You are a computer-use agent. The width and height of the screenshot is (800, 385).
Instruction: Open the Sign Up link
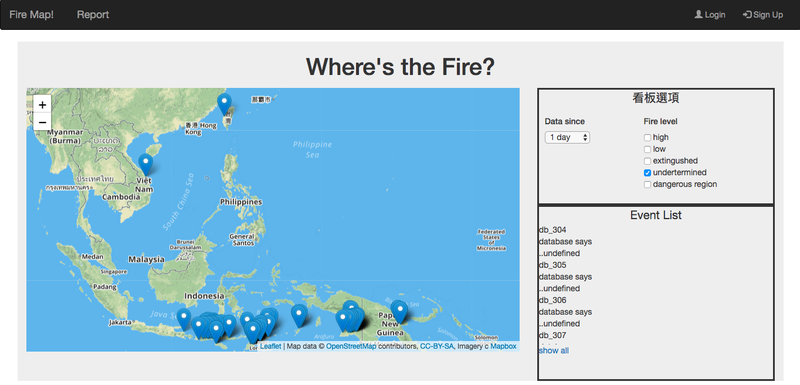click(x=763, y=15)
